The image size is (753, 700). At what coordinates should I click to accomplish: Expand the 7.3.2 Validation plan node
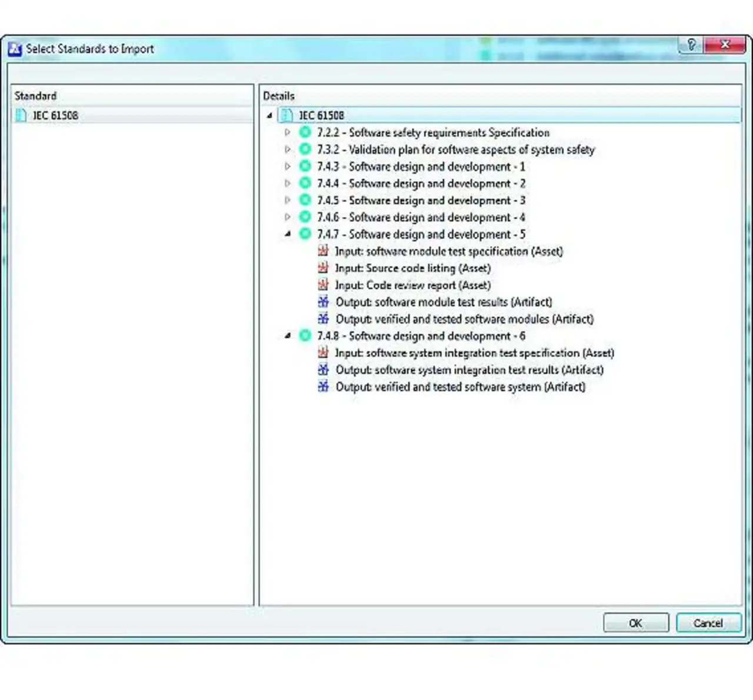[288, 149]
